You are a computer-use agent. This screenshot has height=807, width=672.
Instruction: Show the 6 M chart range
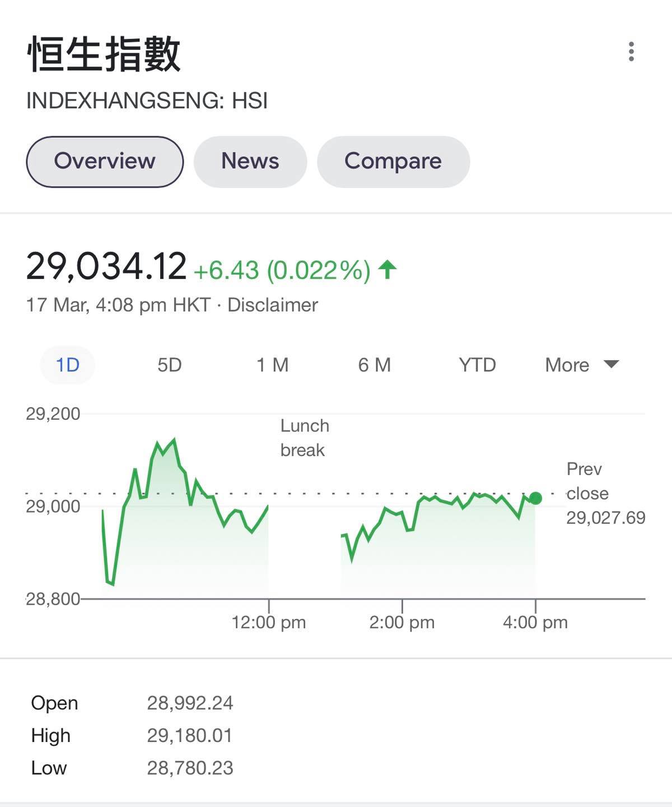click(374, 365)
